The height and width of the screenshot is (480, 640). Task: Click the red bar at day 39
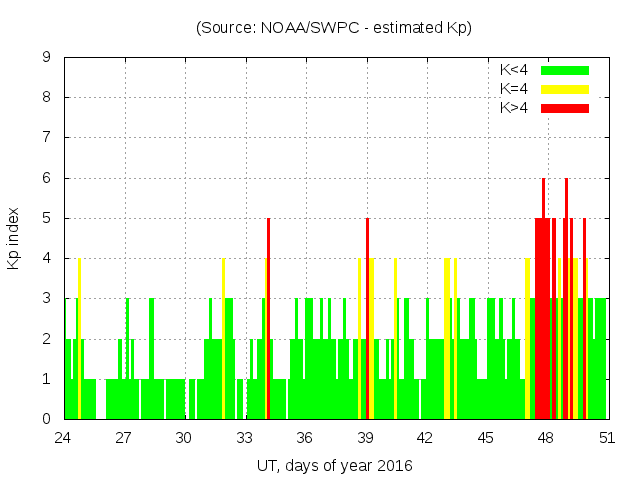(x=367, y=320)
